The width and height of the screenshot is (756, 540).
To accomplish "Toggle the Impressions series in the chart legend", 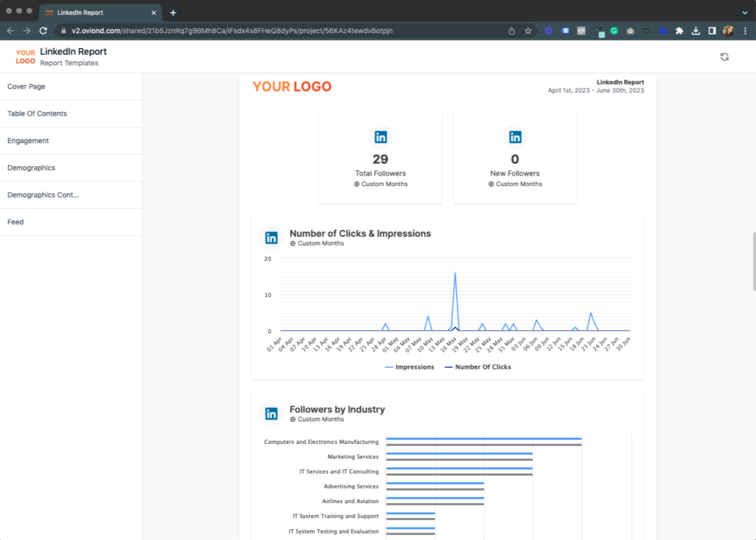I will [x=409, y=367].
